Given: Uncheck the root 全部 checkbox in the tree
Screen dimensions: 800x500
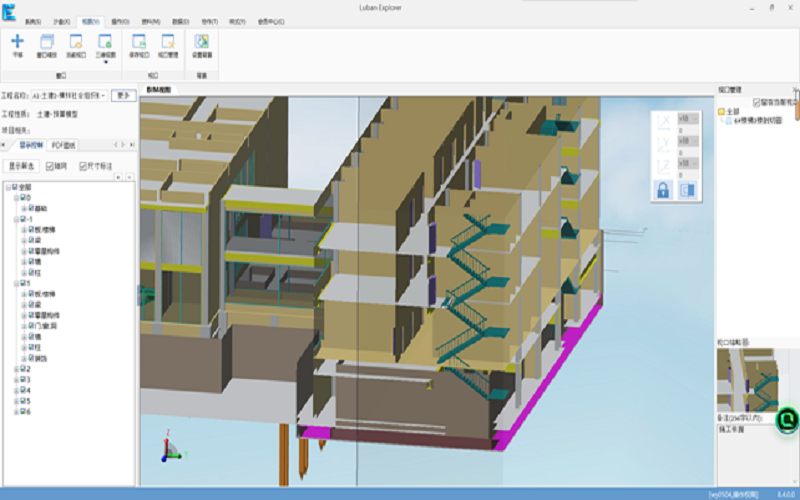Looking at the screenshot, I should 15,187.
